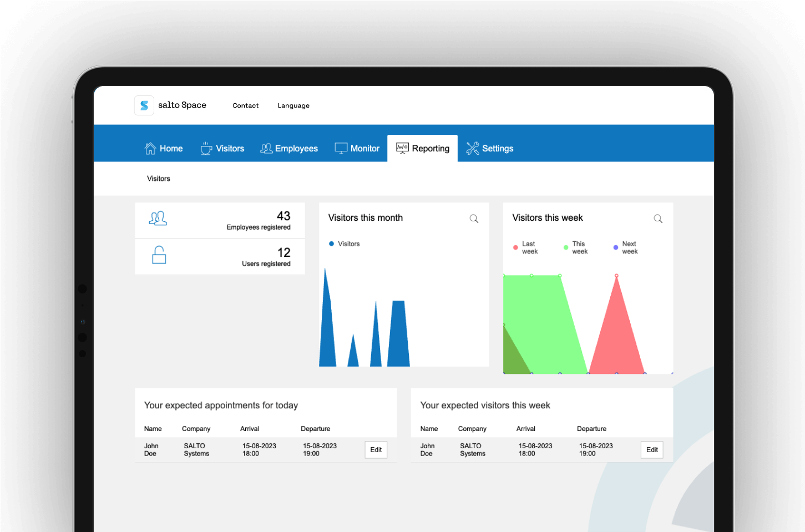The image size is (805, 532).
Task: Edit today's appointment for John Doe
Action: tap(376, 450)
